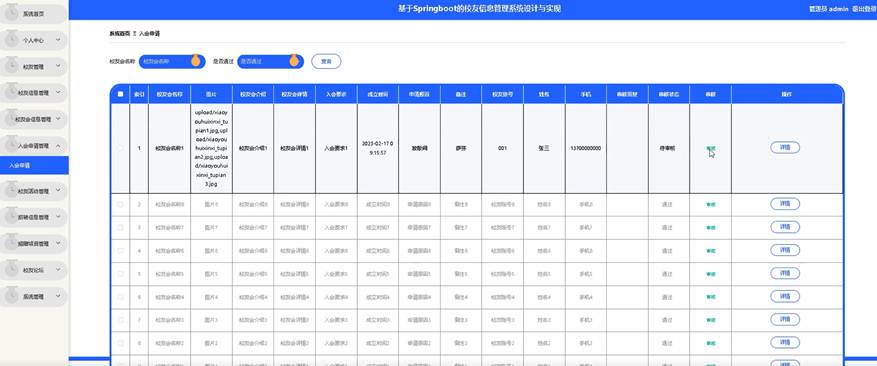Click the icon of the menu just above 校友论坛

pos(11,243)
